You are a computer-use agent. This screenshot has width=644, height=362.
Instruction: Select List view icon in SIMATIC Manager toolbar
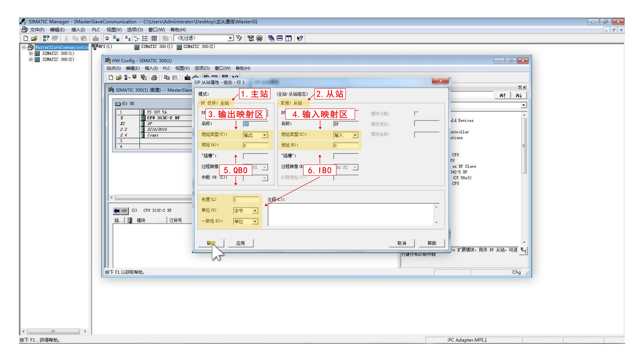145,38
